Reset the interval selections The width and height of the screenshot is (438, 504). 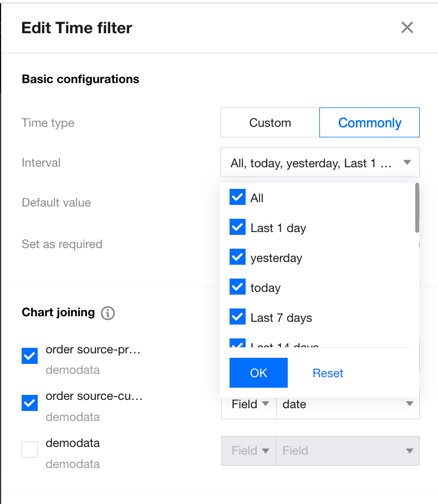328,373
